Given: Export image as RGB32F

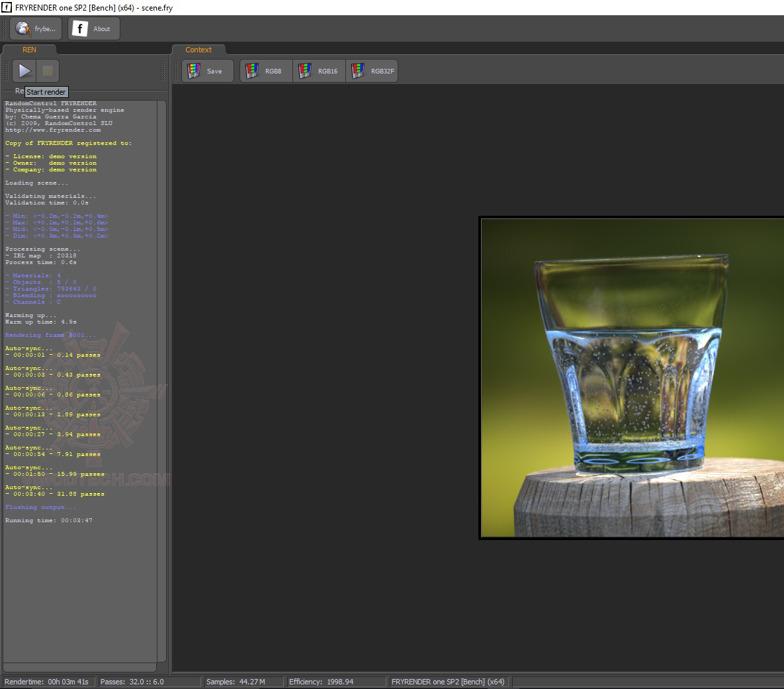Looking at the screenshot, I should pyautogui.click(x=372, y=71).
